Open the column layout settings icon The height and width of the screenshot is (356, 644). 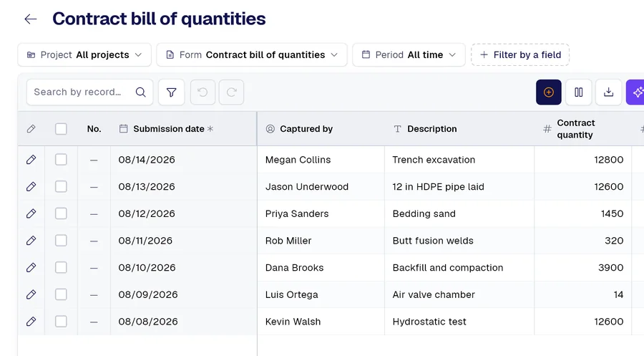pos(578,92)
